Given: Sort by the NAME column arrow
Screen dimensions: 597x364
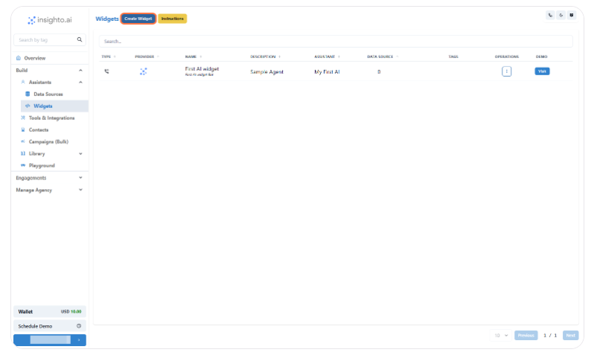Looking at the screenshot, I should (x=201, y=57).
